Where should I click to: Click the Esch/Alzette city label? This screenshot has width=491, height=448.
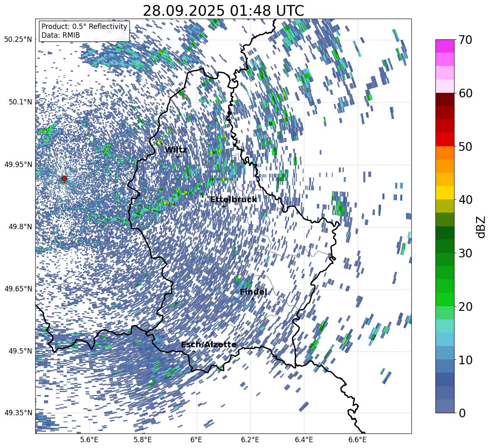click(x=209, y=344)
